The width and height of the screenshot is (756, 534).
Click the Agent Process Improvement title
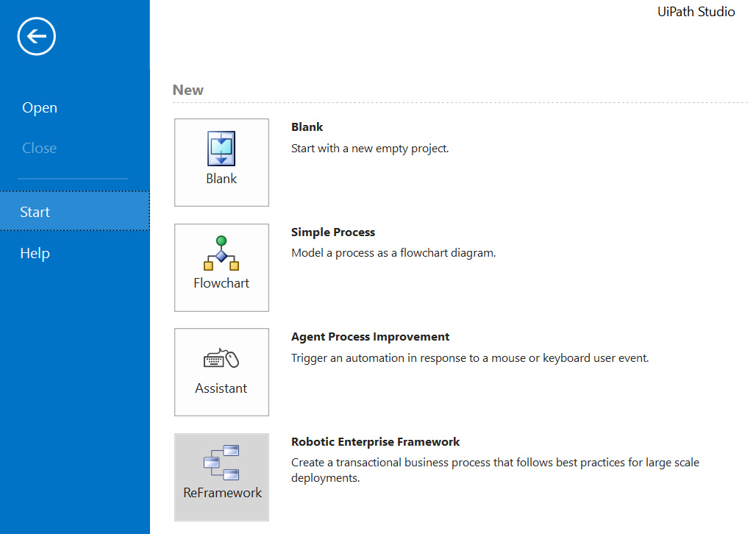(371, 337)
